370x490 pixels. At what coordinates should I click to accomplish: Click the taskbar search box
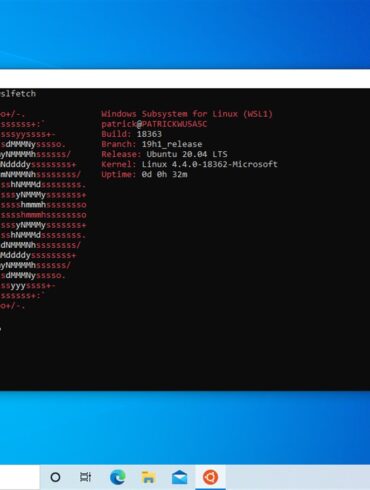20,477
